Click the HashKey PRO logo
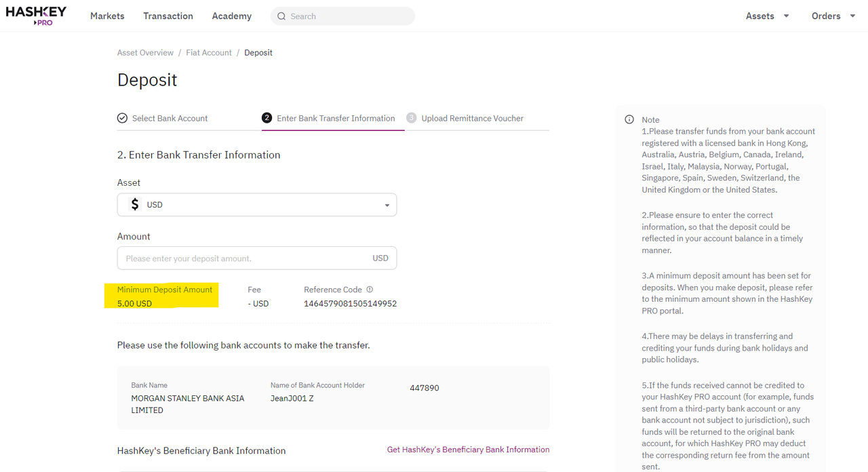Image resolution: width=868 pixels, height=472 pixels. point(36,16)
